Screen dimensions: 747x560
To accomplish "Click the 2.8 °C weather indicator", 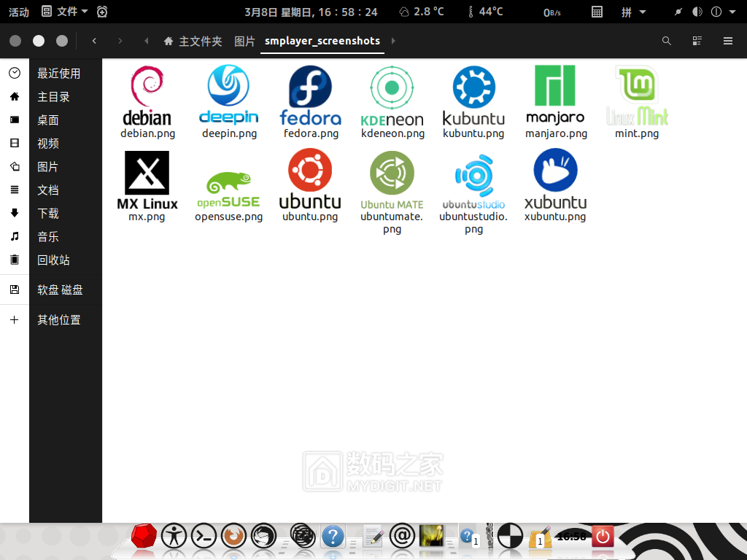I will [421, 12].
